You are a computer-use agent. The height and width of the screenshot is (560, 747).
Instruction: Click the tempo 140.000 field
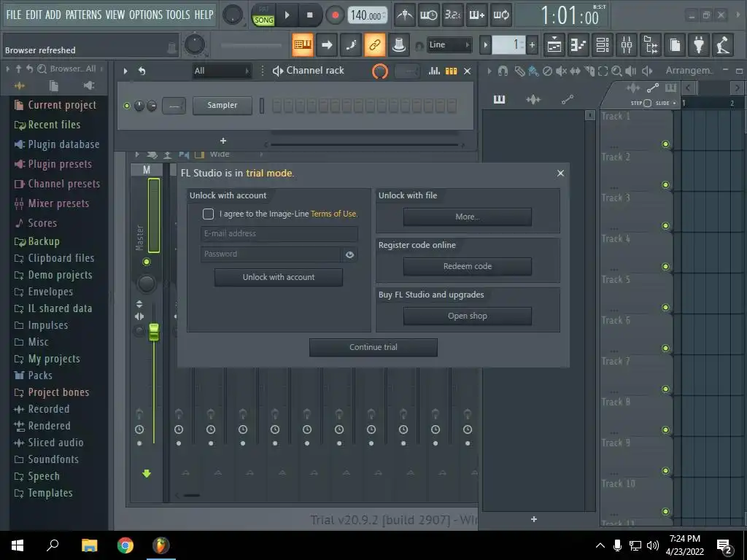click(368, 15)
